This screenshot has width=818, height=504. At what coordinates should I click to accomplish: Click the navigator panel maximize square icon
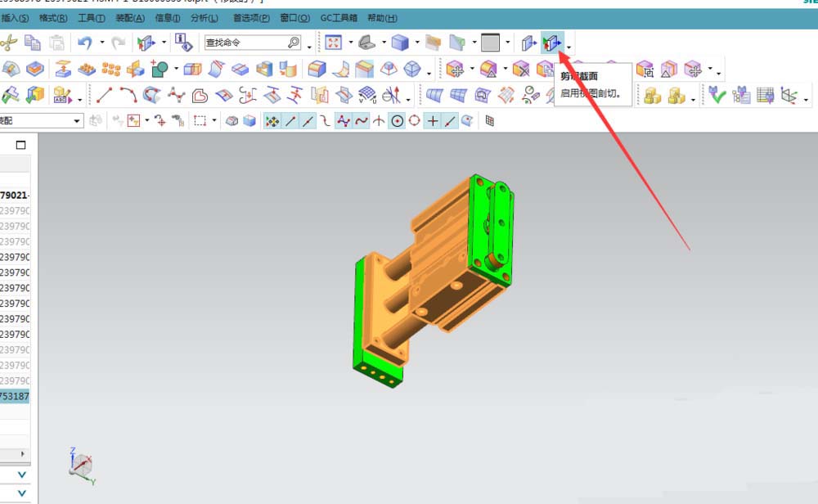click(x=21, y=145)
